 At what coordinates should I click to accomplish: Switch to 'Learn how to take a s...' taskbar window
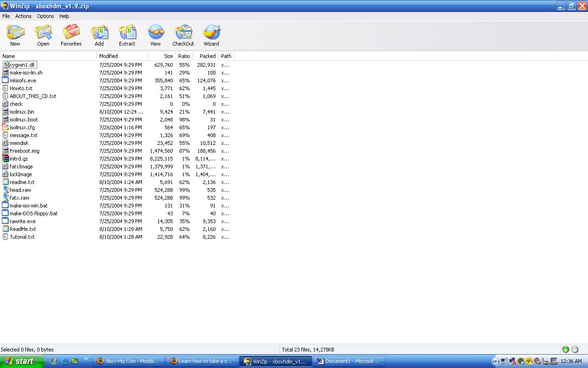tap(202, 361)
